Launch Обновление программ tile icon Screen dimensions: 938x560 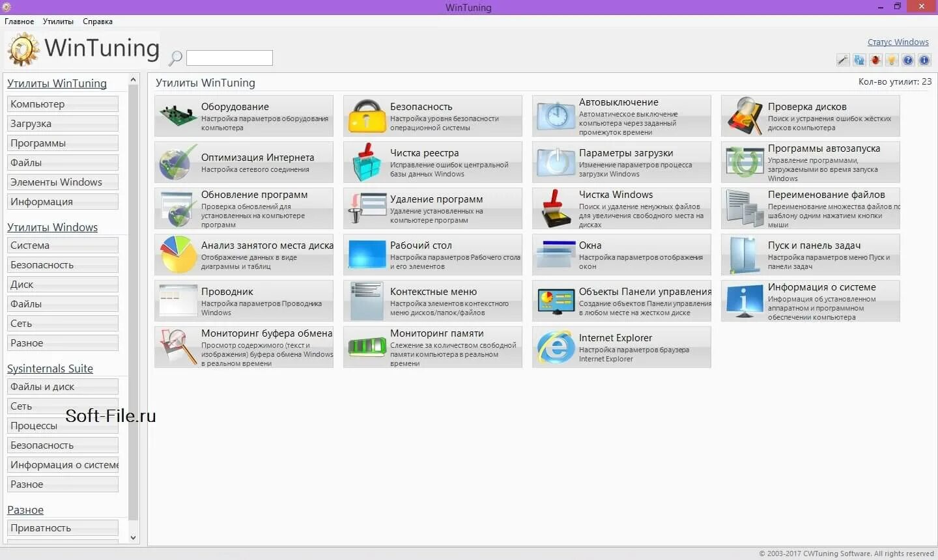pos(178,208)
